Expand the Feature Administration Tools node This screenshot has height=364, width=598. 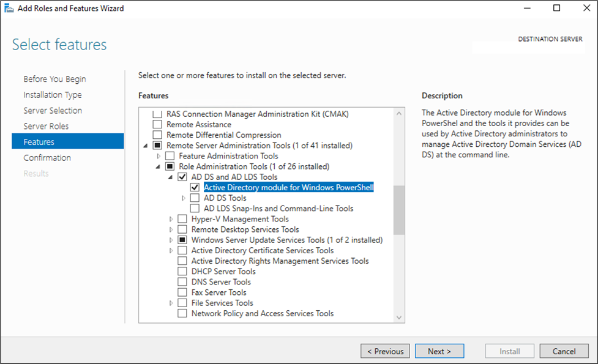[159, 156]
